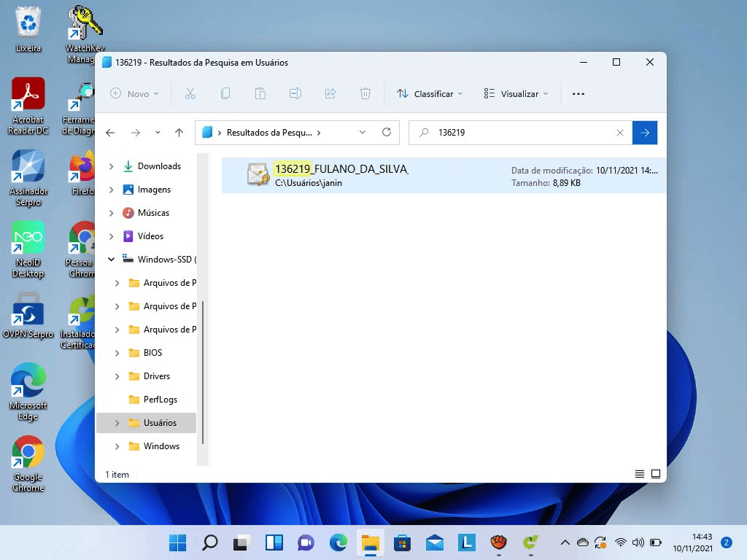Click the Paste clipboard icon
The image size is (747, 560).
coord(260,93)
